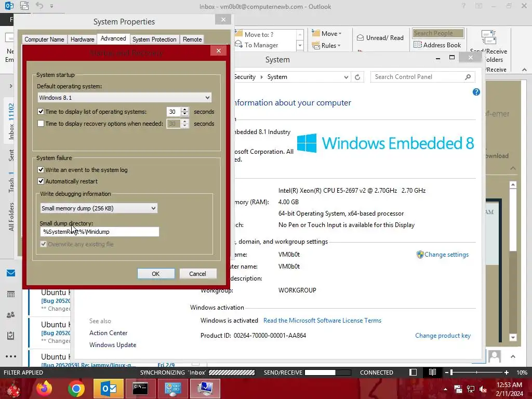Screen dimensions: 532x399
Task: Enable Time to display recovery options checkbox
Action: coord(41,124)
